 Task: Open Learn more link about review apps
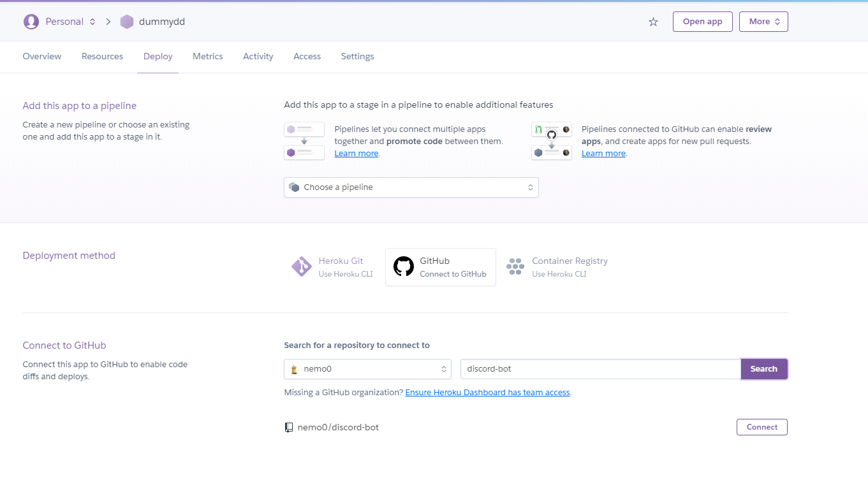coord(603,154)
